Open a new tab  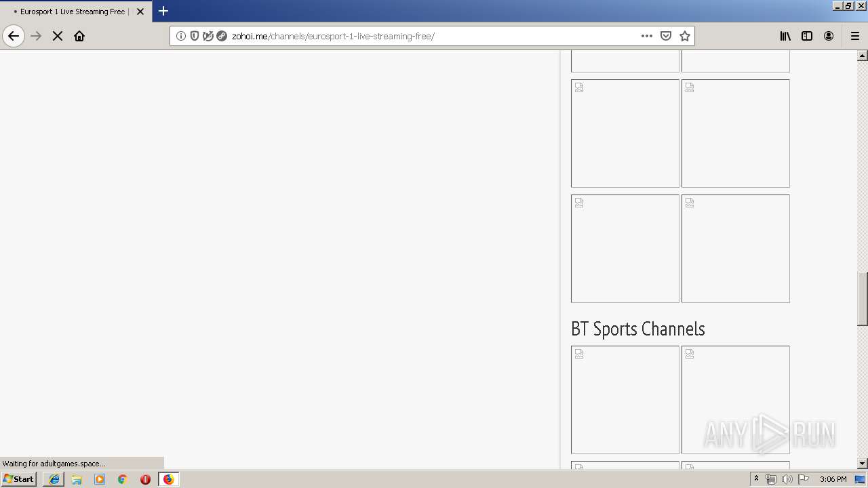coord(163,11)
